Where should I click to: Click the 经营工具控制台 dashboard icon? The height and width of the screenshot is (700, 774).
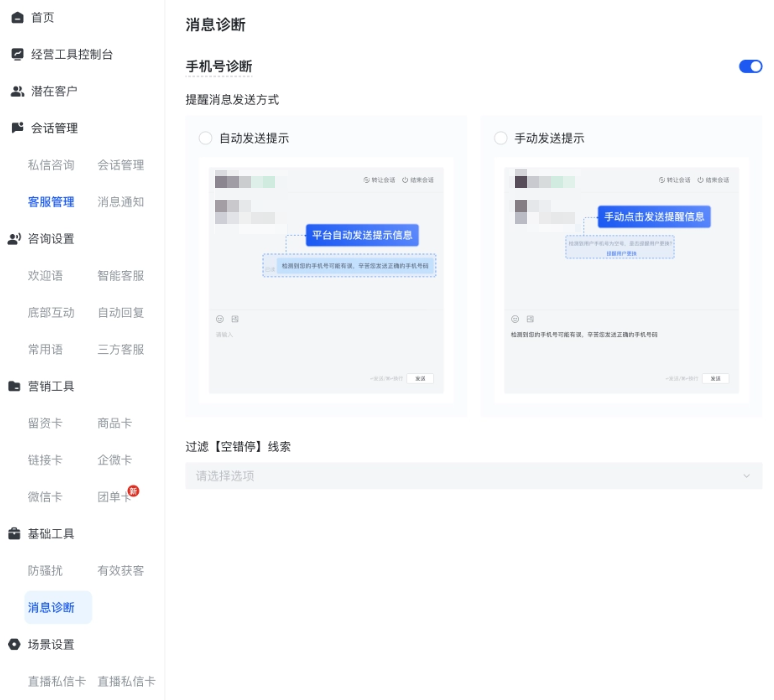(17, 54)
